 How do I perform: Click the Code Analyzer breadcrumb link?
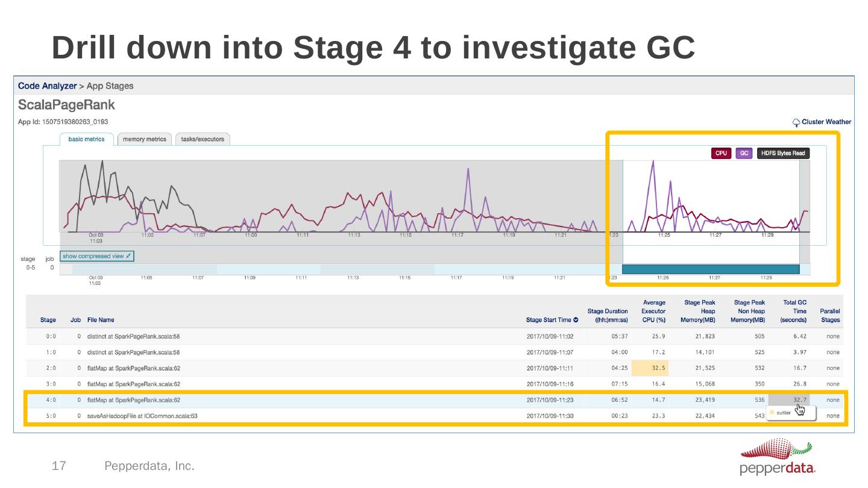tap(47, 86)
